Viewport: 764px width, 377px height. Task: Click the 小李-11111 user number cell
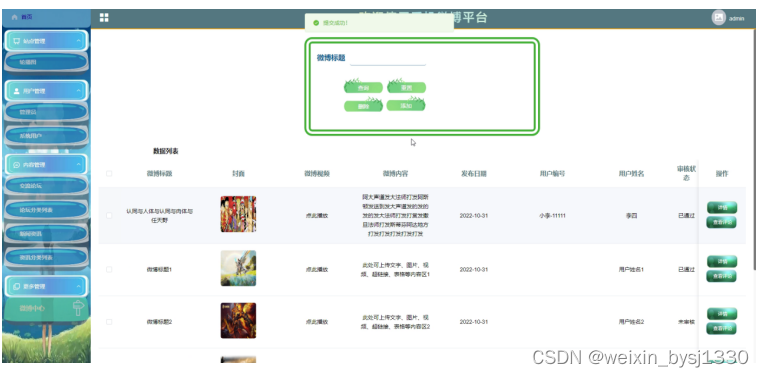(x=553, y=215)
